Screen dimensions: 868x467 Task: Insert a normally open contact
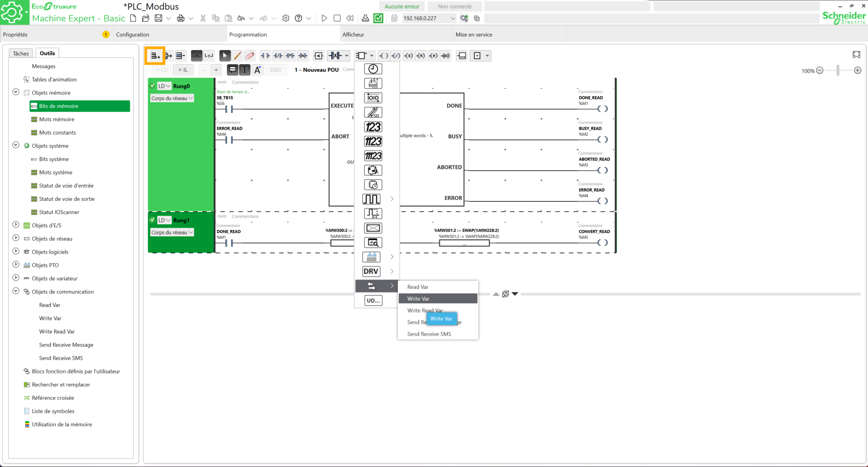point(265,56)
